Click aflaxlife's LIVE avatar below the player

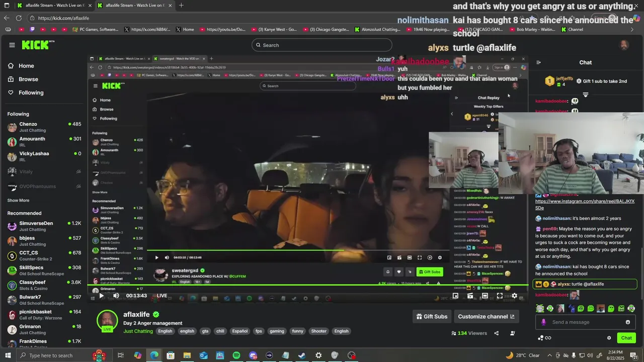107,321
